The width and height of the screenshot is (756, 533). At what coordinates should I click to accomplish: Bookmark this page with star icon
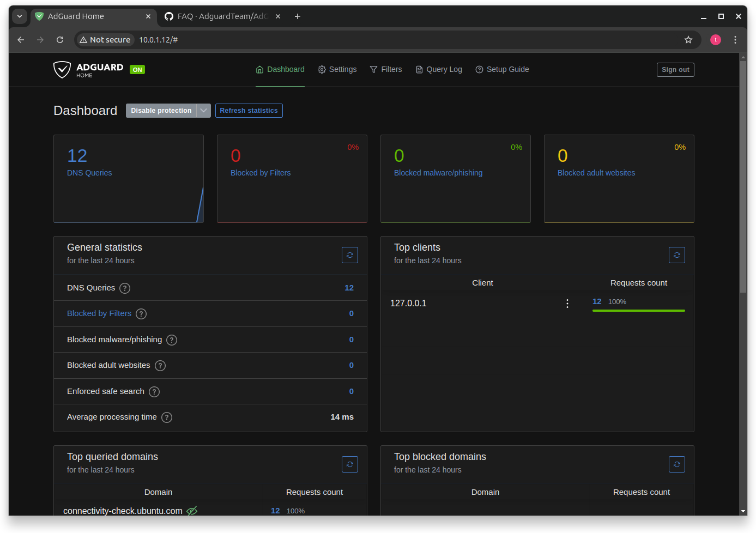[688, 40]
